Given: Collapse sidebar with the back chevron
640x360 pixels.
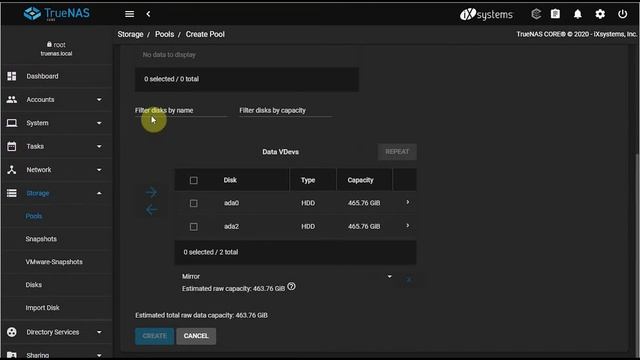Looking at the screenshot, I should [x=148, y=14].
